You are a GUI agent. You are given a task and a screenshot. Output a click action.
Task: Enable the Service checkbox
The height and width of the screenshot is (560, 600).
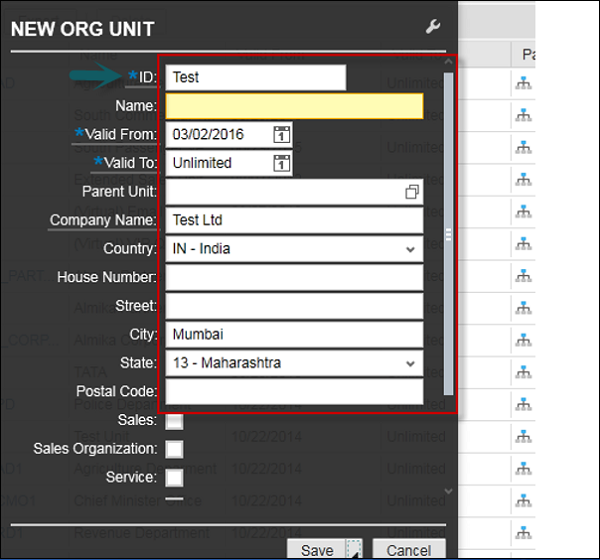tap(174, 478)
